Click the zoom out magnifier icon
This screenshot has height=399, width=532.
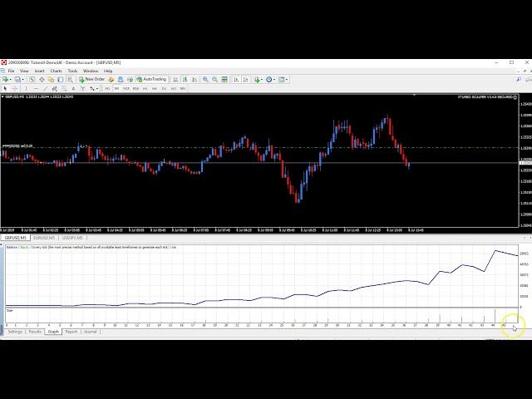tap(214, 79)
